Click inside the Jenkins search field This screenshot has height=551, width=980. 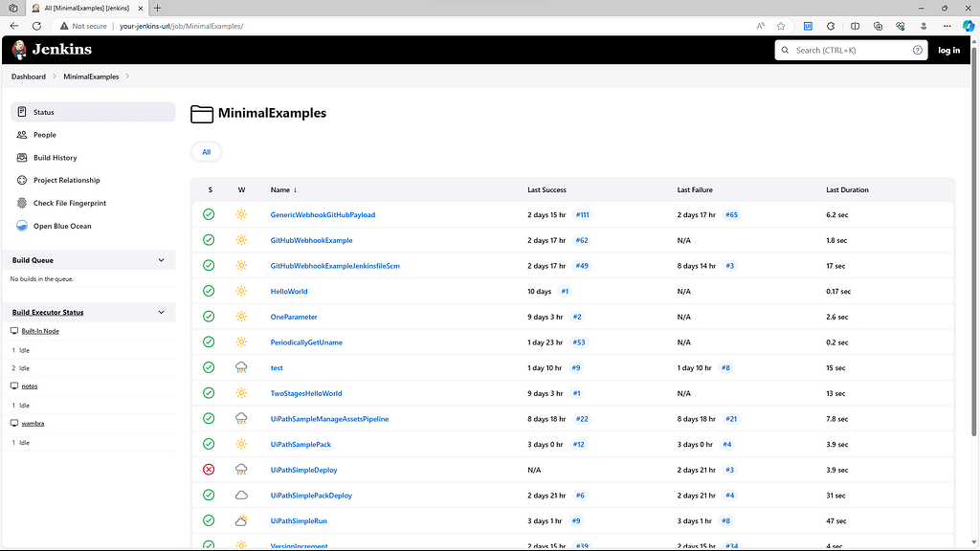click(x=842, y=50)
